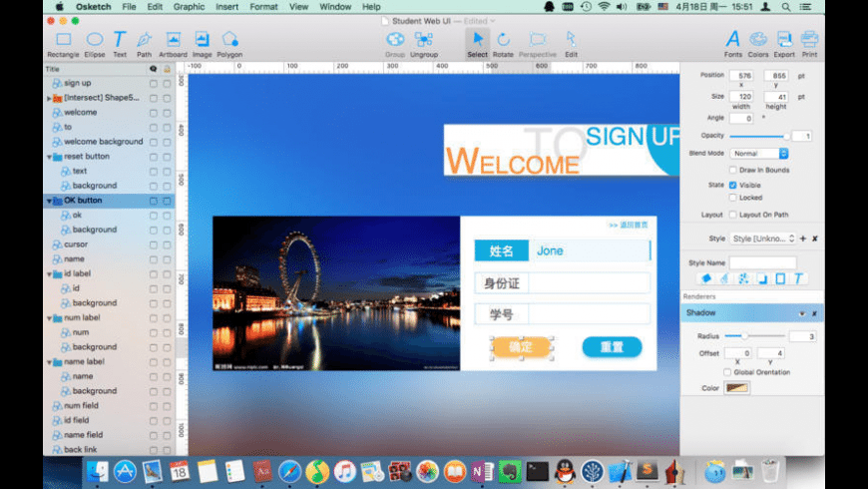
Task: Select the blue 重置 button on canvas
Action: [x=612, y=347]
